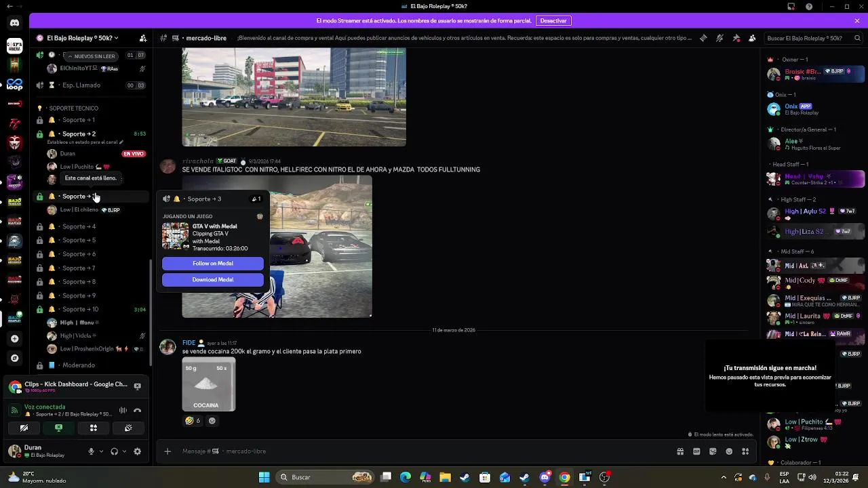Select Soporte 6 voice channel
This screenshot has height=488, width=868.
tap(91, 254)
